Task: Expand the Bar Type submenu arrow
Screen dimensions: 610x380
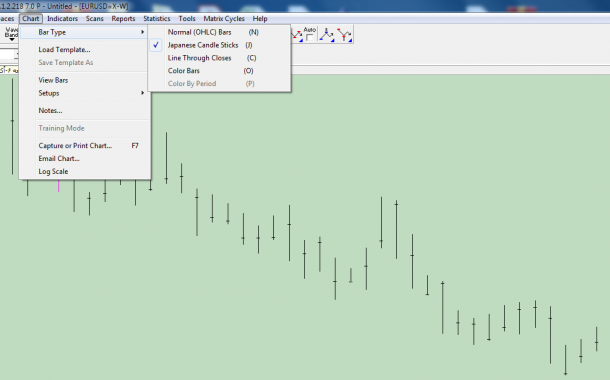Action: coord(142,32)
